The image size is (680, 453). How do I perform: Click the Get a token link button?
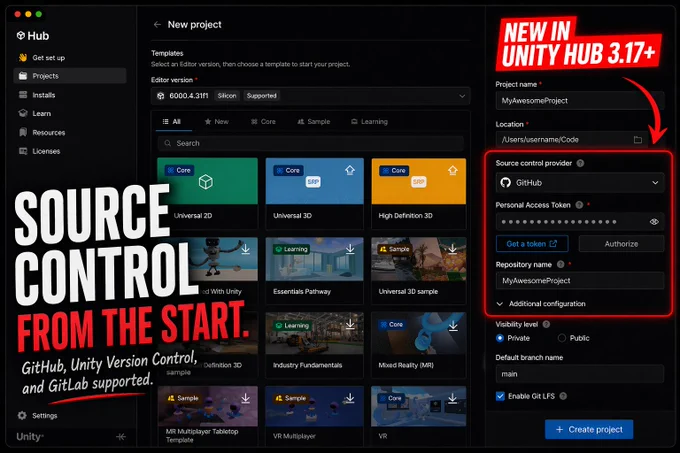coord(532,244)
